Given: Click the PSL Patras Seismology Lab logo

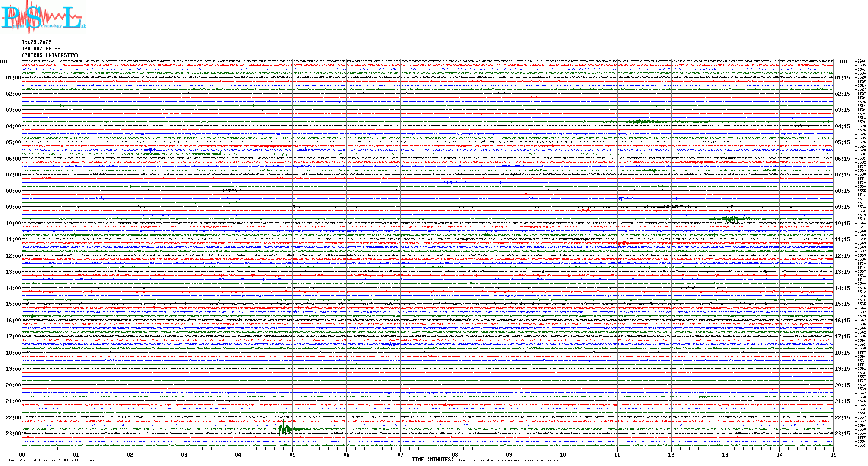Looking at the screenshot, I should [x=43, y=17].
